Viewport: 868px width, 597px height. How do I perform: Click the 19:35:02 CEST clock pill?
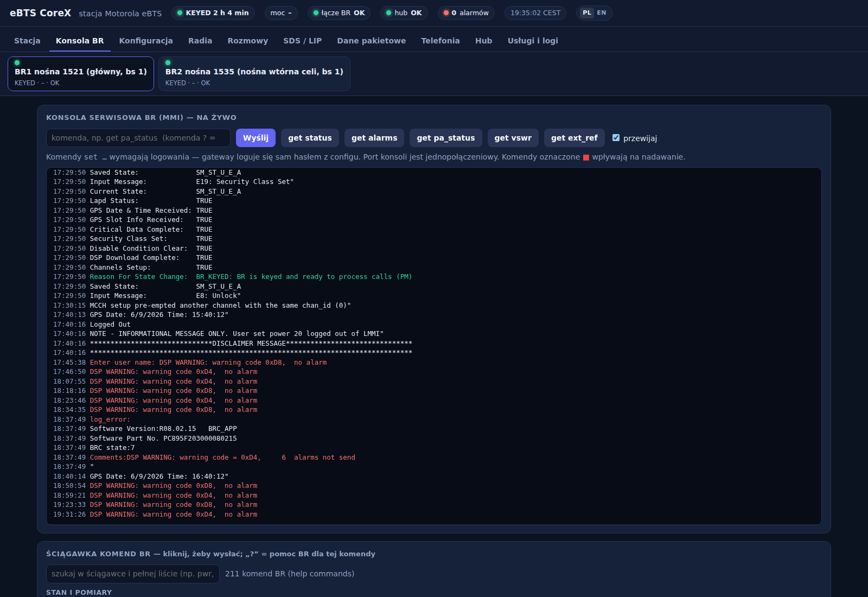535,13
